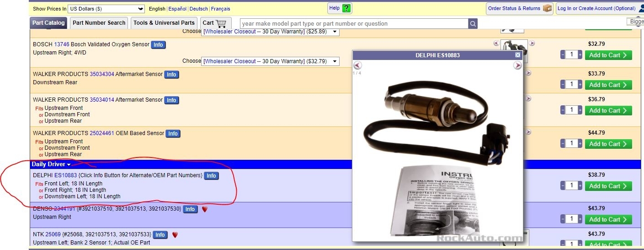Decrease quantity for the $38.79 Delphi item
Image resolution: width=644 pixels, height=250 pixels.
tap(563, 186)
